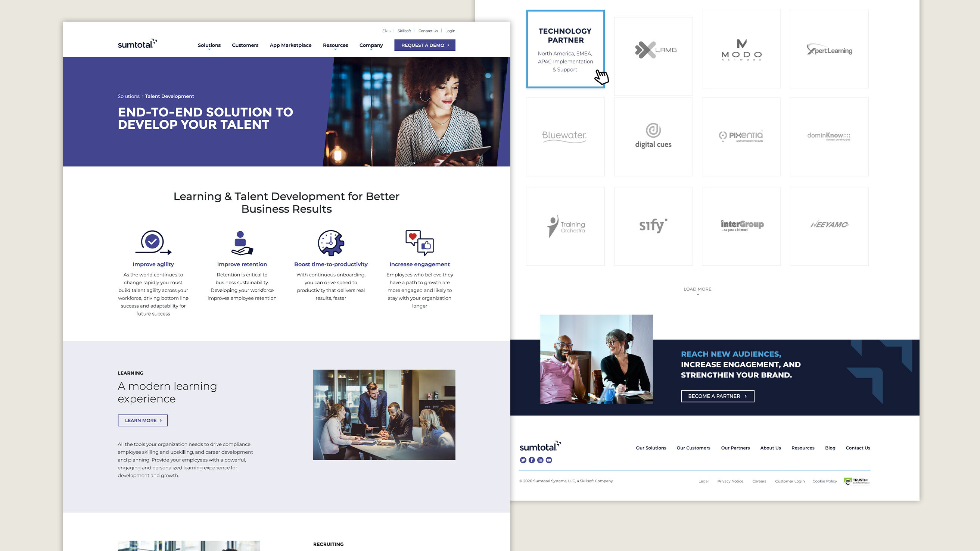Click Cookie Policy in the footer
This screenshot has height=551, width=980.
tap(824, 481)
